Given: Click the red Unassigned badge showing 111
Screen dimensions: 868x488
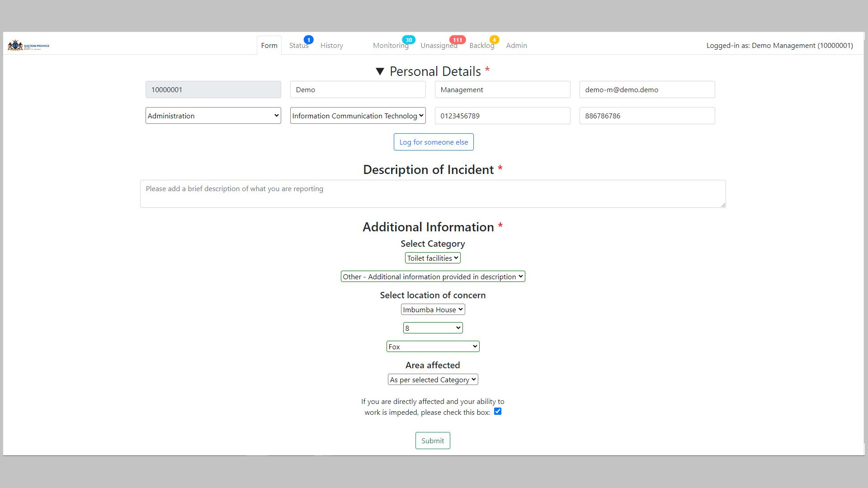Looking at the screenshot, I should [x=458, y=40].
